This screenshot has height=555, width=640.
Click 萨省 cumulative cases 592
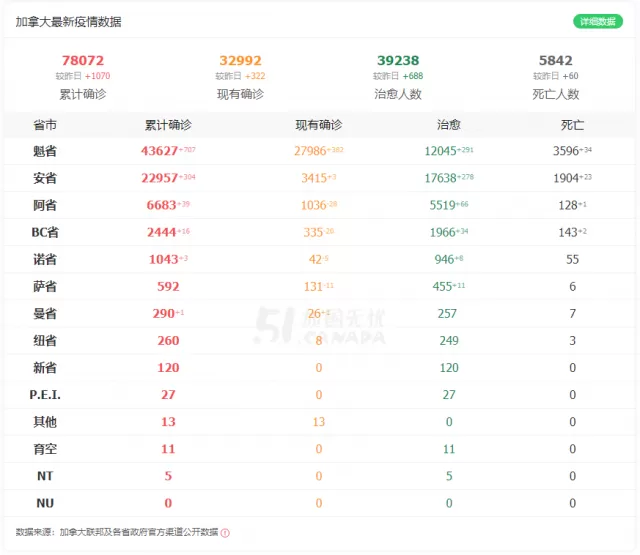point(168,286)
